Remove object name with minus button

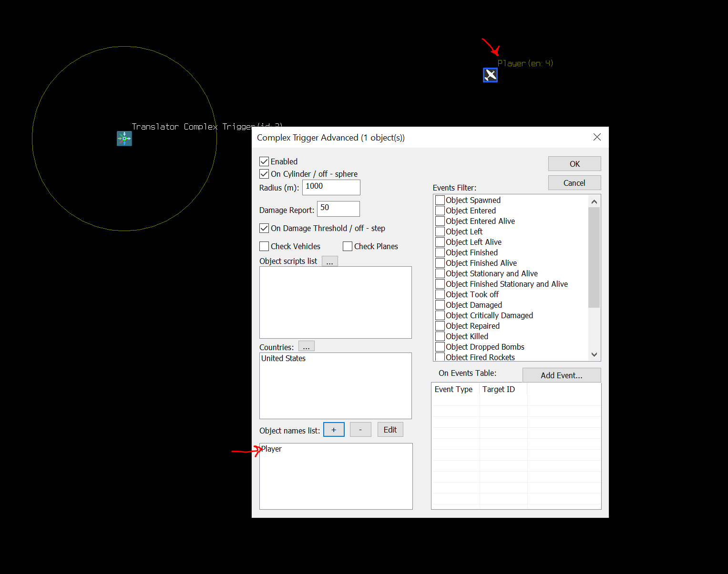[360, 430]
